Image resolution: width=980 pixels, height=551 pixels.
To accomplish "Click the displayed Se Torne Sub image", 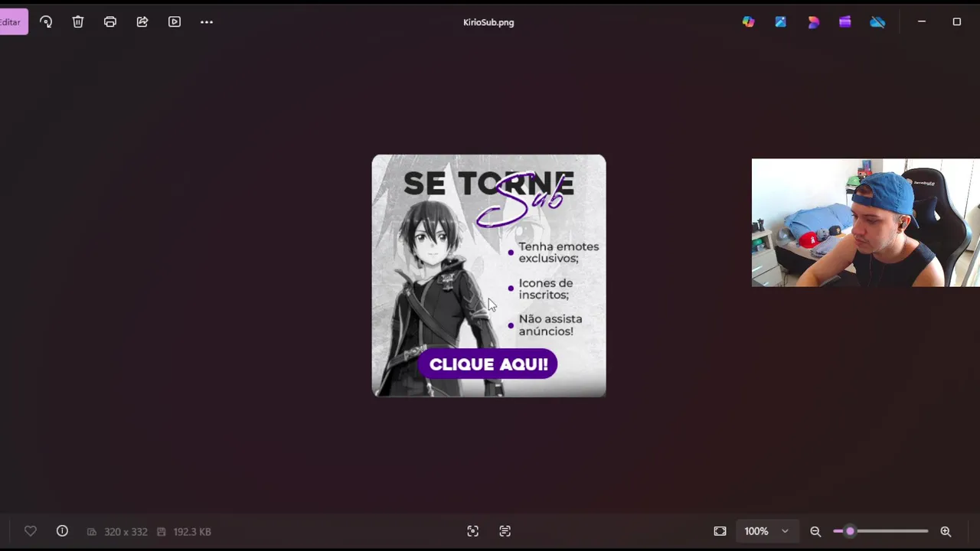I will pos(488,275).
